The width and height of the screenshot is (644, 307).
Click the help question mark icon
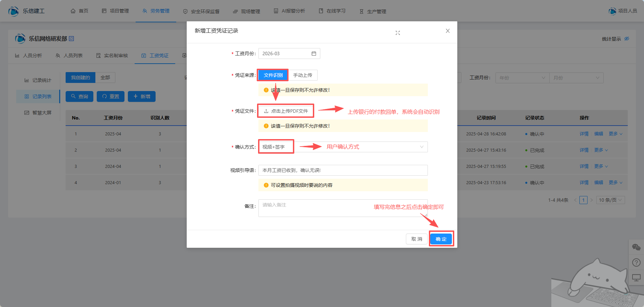pyautogui.click(x=636, y=263)
